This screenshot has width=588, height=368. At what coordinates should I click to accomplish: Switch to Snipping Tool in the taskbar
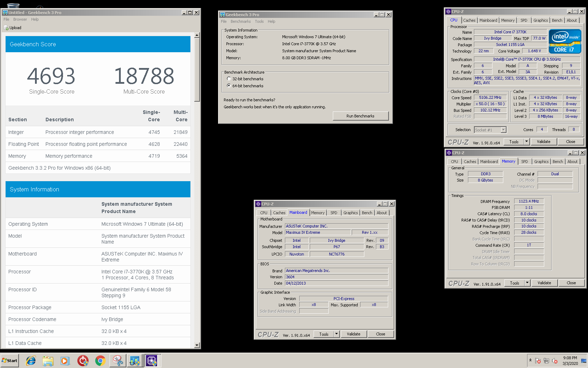[x=118, y=360]
